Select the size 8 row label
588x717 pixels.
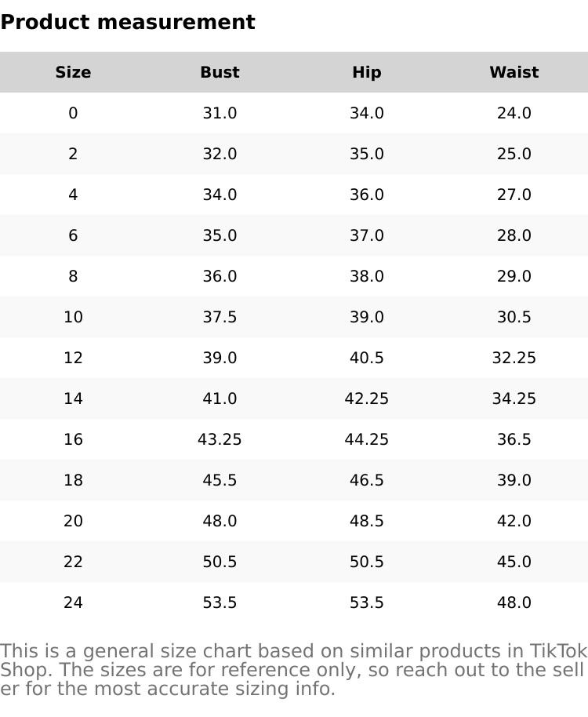pyautogui.click(x=73, y=276)
